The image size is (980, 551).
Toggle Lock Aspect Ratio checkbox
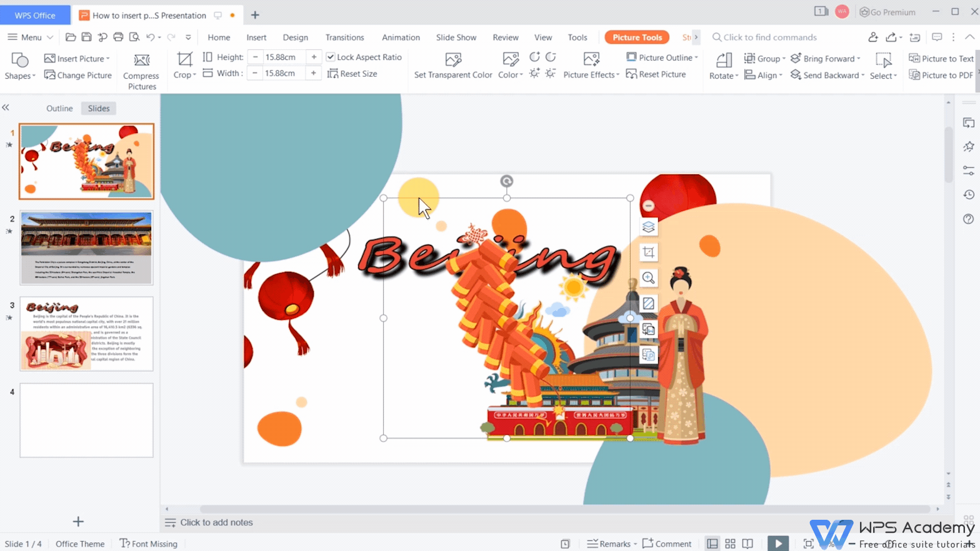click(331, 57)
